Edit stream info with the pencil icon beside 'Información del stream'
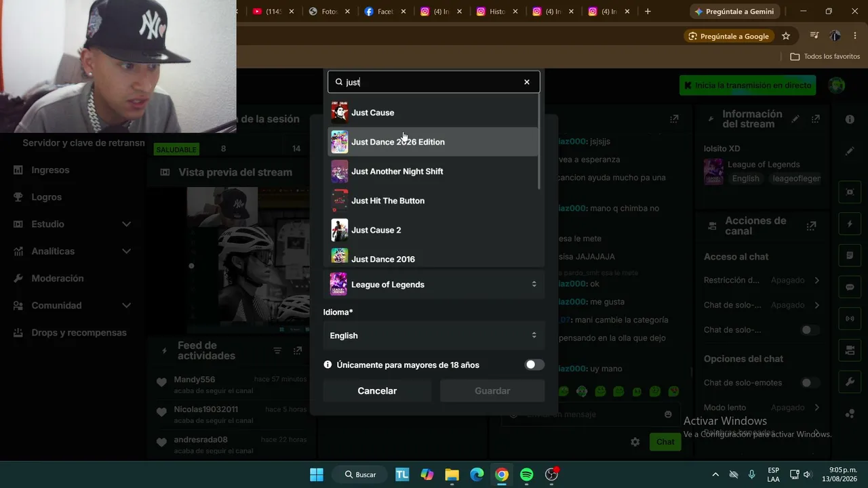This screenshot has height=488, width=868. coord(795,119)
